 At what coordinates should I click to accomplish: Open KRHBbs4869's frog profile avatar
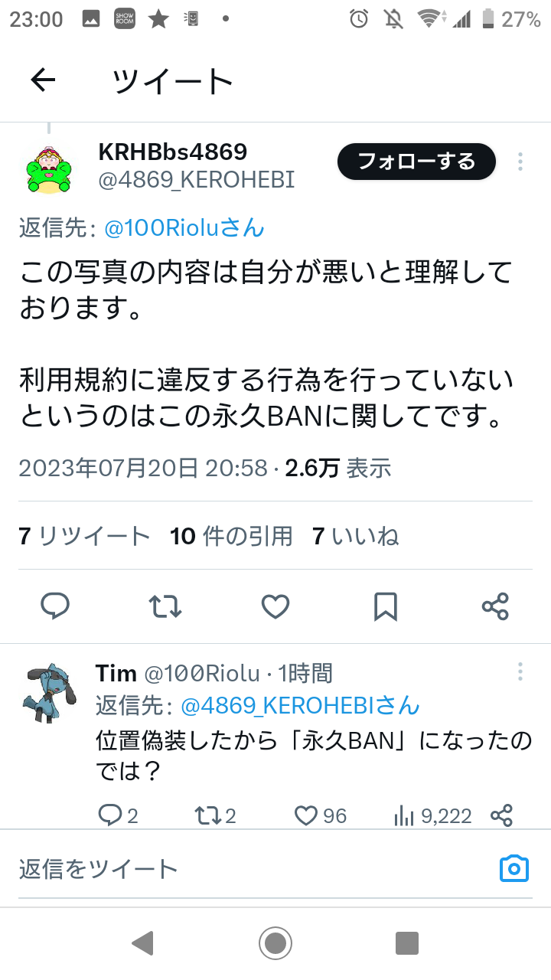coord(49,167)
